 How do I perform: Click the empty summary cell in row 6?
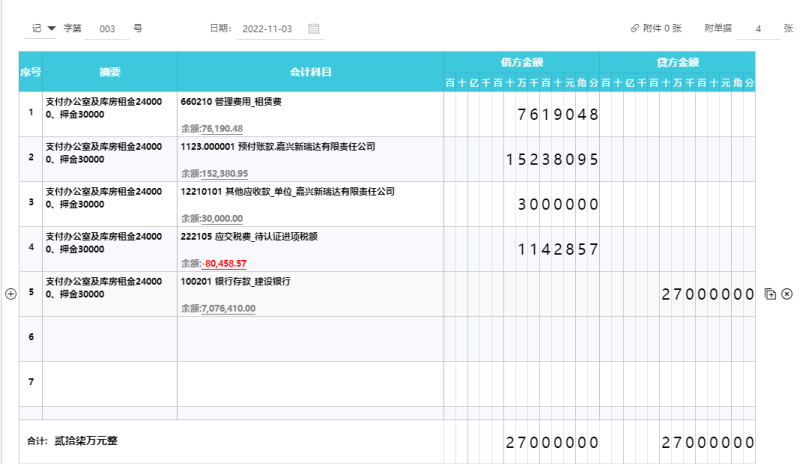pos(110,339)
